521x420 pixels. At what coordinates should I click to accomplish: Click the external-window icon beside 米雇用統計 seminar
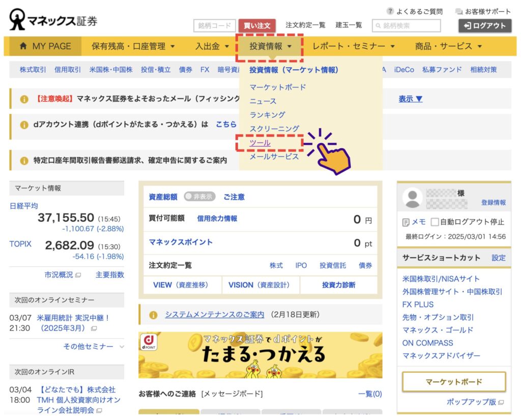[x=94, y=328]
